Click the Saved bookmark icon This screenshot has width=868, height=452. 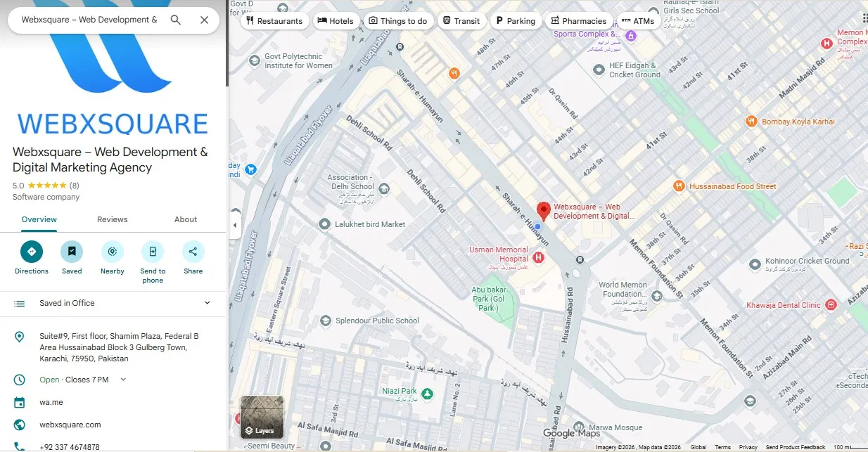[72, 252]
